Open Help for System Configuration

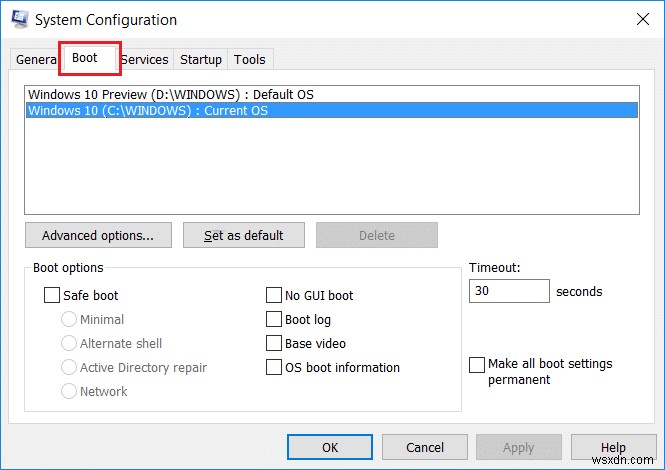[x=613, y=447]
